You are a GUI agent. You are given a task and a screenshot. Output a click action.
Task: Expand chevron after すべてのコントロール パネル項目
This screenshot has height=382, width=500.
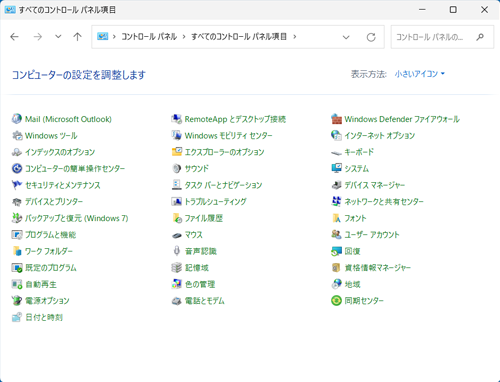[x=295, y=37]
